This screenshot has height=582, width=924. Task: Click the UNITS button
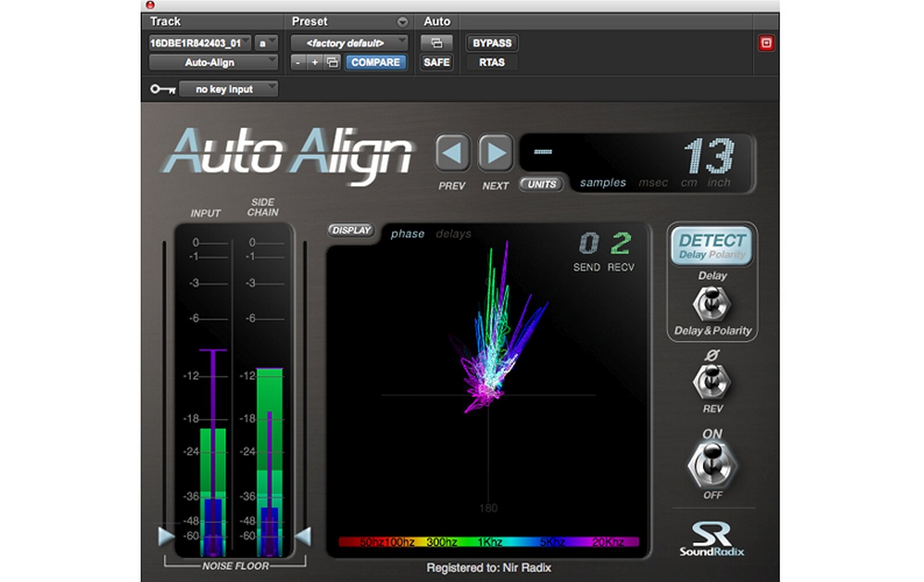(x=541, y=184)
